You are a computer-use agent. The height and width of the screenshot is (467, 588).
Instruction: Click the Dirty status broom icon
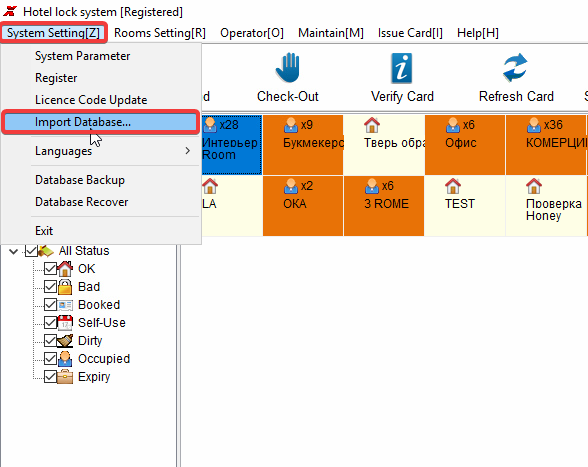65,341
